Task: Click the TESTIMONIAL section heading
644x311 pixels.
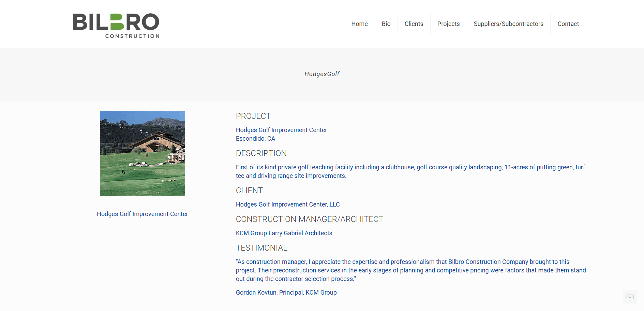Action: (x=261, y=248)
